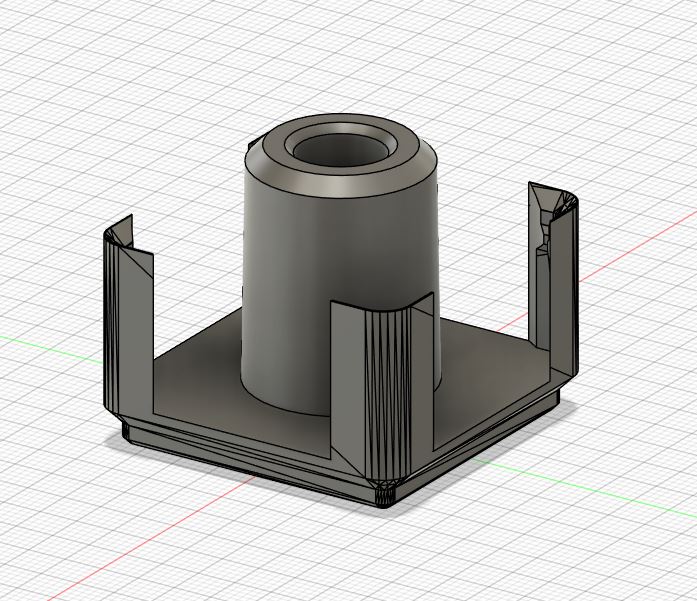Select the left corner post of the model

click(128, 320)
